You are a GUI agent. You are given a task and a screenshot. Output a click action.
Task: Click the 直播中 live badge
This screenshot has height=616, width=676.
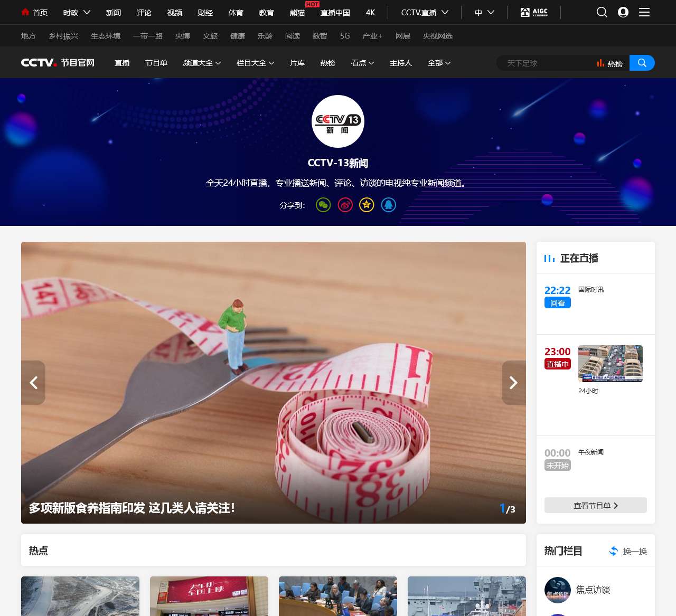coord(558,364)
